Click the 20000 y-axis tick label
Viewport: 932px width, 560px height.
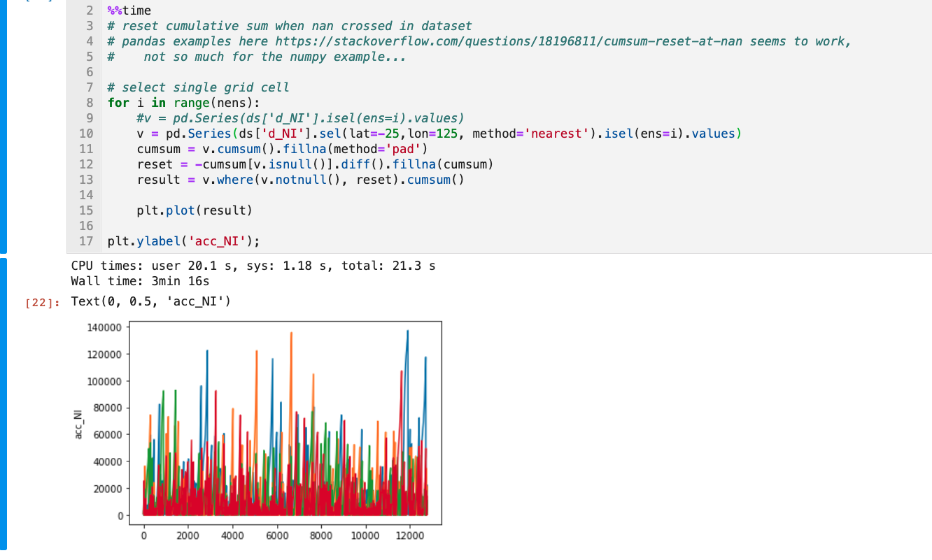coord(107,489)
